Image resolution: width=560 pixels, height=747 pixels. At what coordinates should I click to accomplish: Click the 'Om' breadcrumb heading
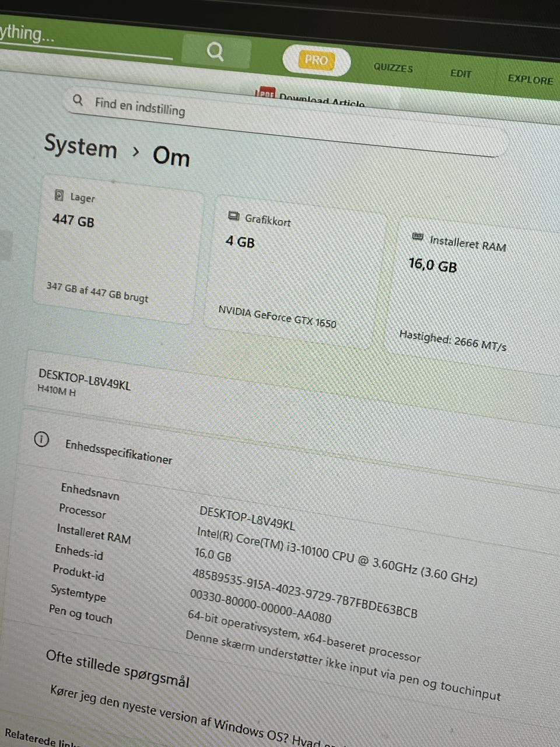point(171,156)
